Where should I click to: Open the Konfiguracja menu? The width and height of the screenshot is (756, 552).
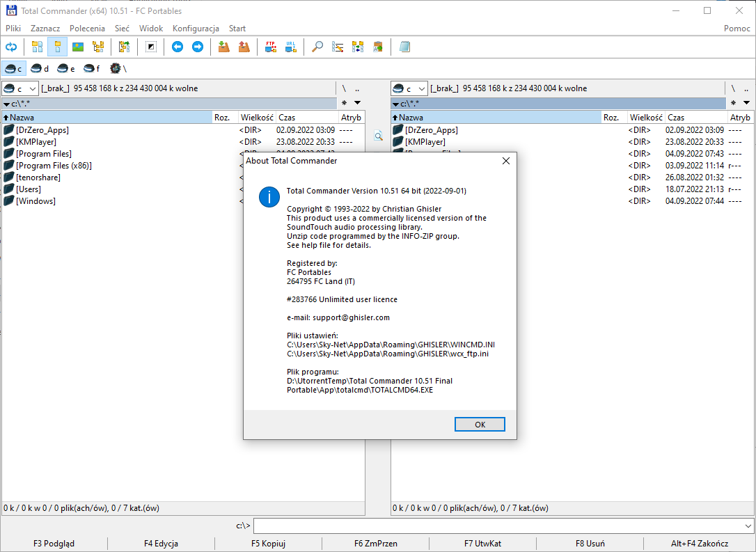pos(196,29)
